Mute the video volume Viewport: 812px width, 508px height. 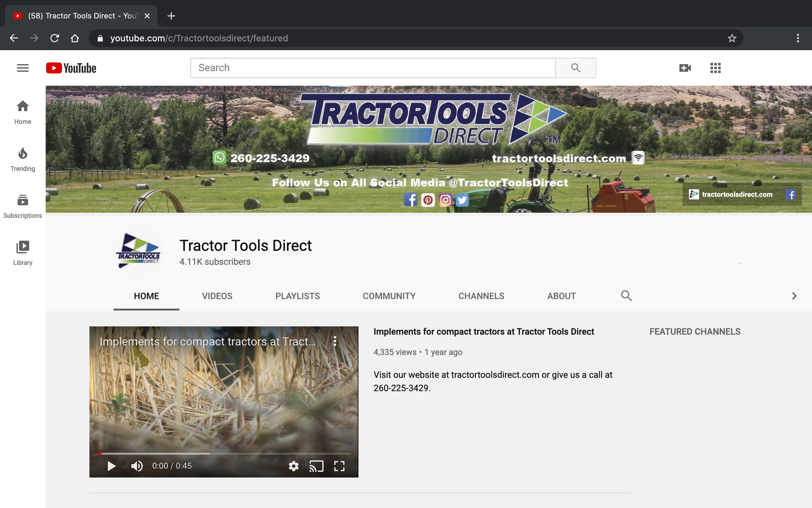click(x=137, y=466)
